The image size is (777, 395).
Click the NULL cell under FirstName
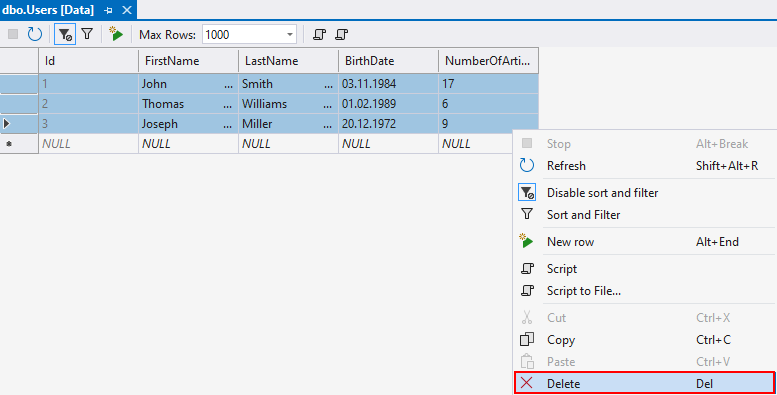[x=189, y=144]
